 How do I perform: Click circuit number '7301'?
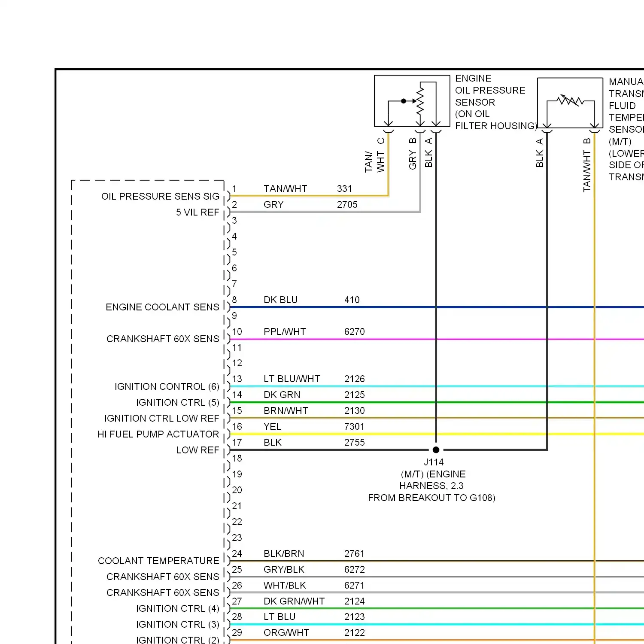354,426
